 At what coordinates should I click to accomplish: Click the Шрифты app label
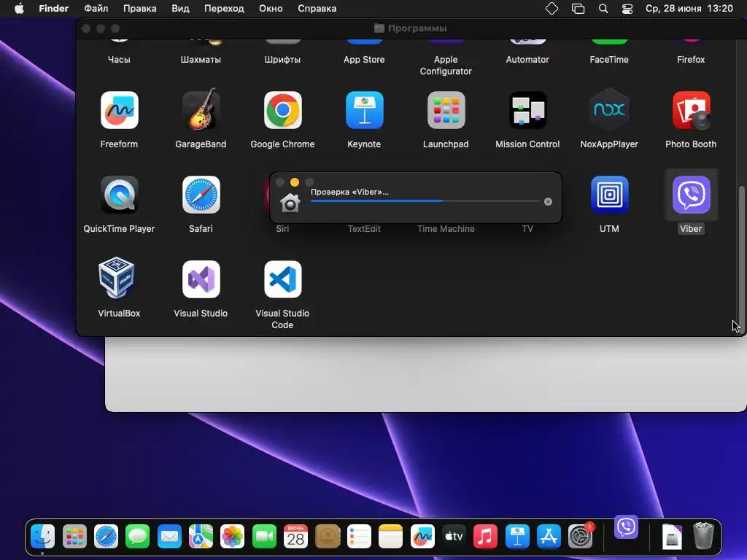(282, 60)
